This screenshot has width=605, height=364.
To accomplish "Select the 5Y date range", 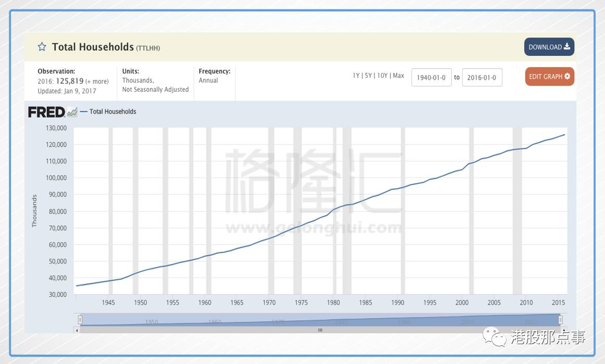I will click(368, 76).
